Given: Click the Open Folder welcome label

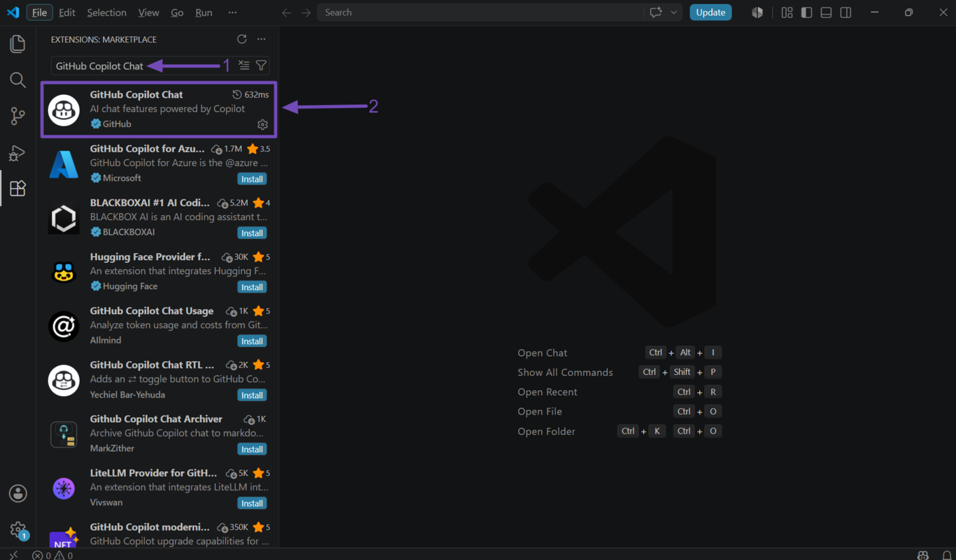Looking at the screenshot, I should [546, 432].
